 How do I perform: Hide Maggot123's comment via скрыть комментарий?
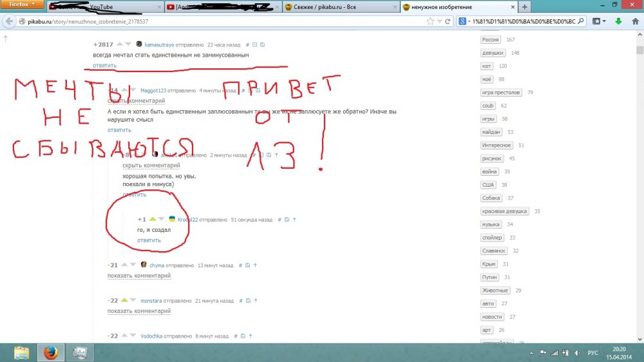click(136, 101)
